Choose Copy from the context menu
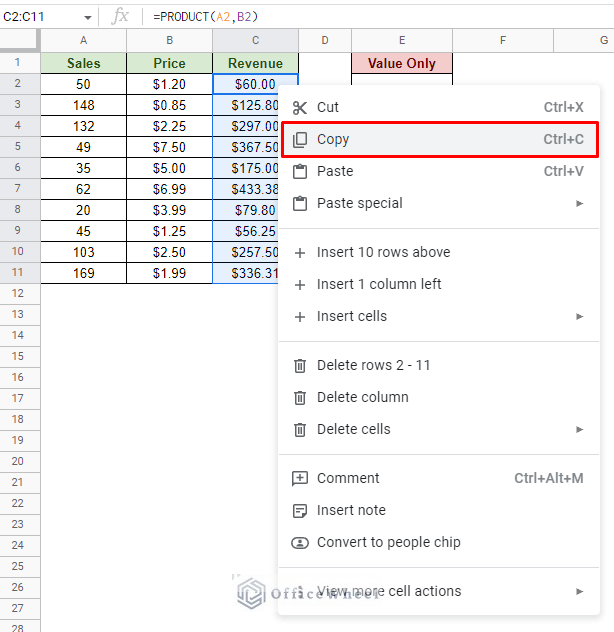 pos(439,139)
